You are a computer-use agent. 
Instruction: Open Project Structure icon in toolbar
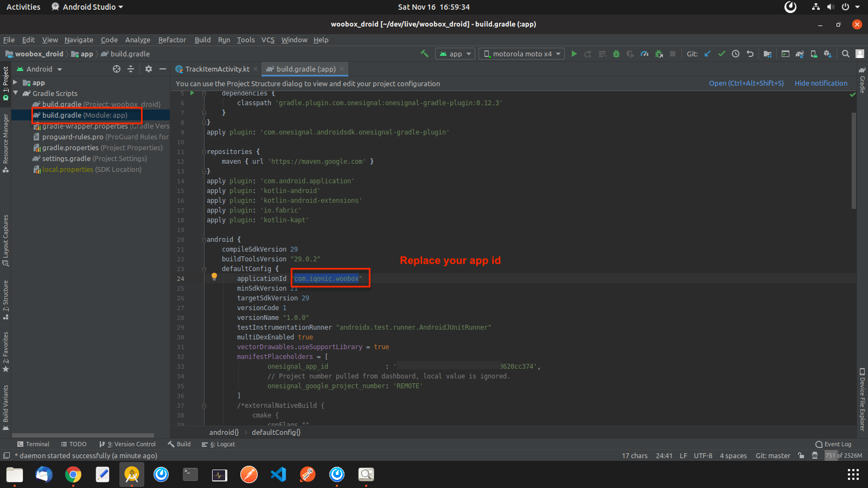coord(767,54)
